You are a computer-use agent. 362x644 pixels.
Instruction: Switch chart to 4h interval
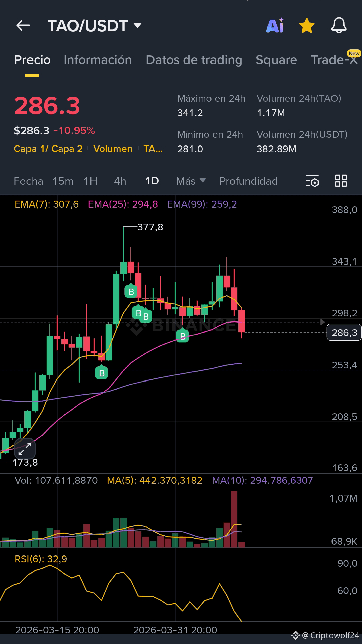(120, 181)
